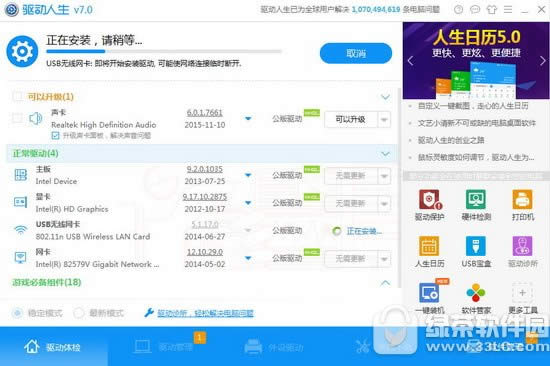Image resolution: width=550 pixels, height=366 pixels.
Task: Click the 网卡 network card icon
Action: click(20, 258)
